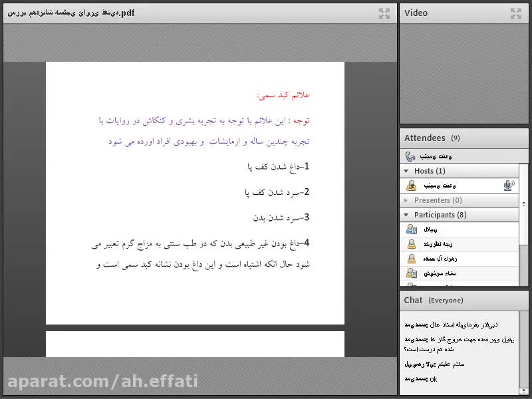
Task: Collapse the Participants (8) group
Action: click(406, 215)
